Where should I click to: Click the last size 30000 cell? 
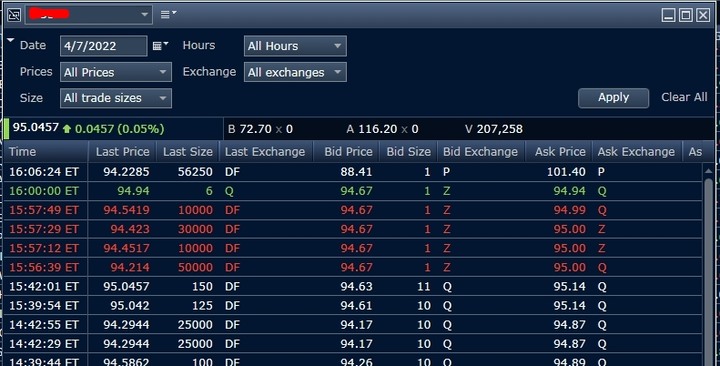click(x=188, y=229)
